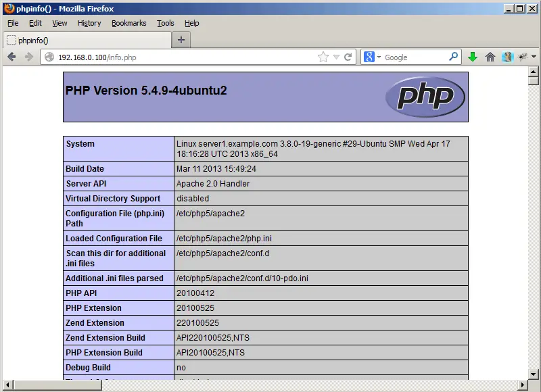Open the Edit menu
The image size is (541, 392).
coord(35,23)
